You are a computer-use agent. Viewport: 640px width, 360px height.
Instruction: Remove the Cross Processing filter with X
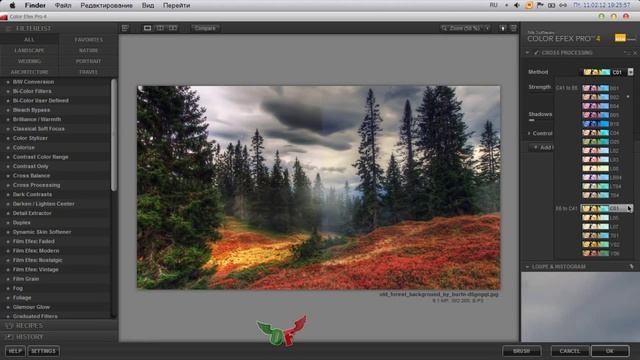click(635, 53)
